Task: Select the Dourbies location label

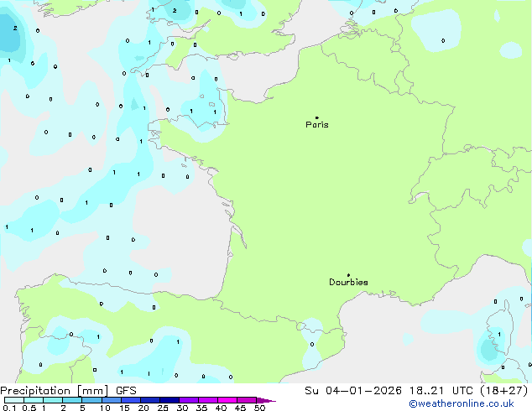Action: [348, 282]
